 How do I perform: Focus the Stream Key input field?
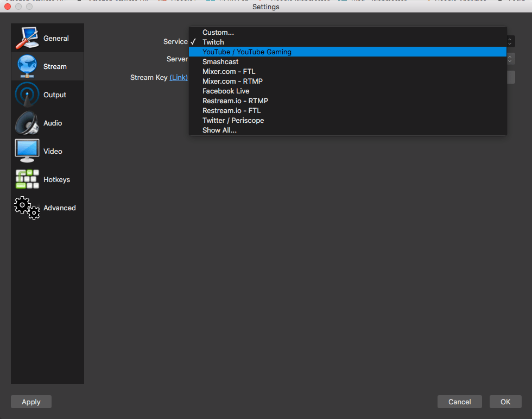point(511,77)
